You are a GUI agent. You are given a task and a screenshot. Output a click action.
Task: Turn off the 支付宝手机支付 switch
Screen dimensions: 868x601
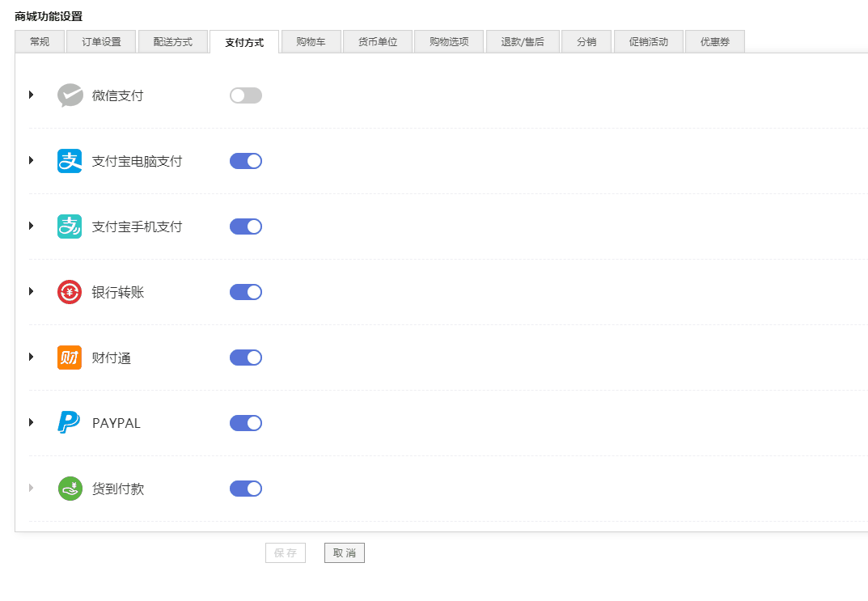[x=246, y=226]
